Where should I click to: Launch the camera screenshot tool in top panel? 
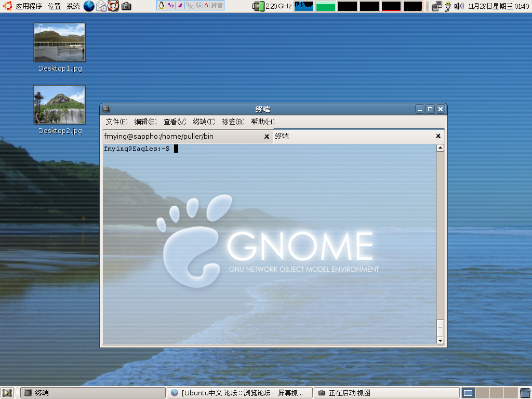click(x=126, y=6)
